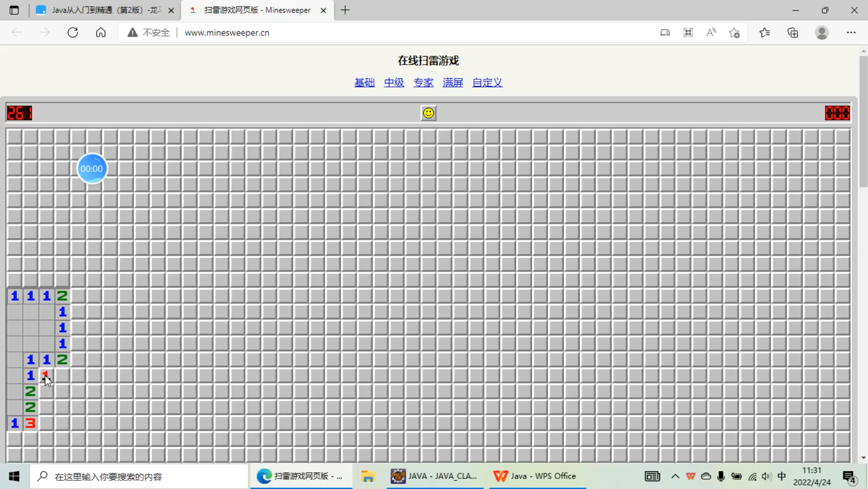
Task: Close the Java从入门到精通 tab
Action: pos(171,10)
